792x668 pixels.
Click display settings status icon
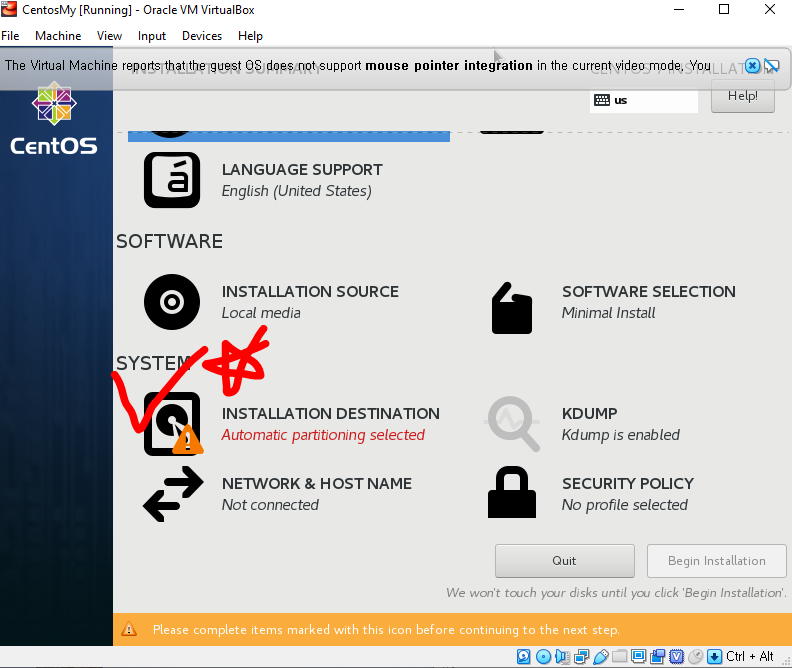tap(638, 656)
